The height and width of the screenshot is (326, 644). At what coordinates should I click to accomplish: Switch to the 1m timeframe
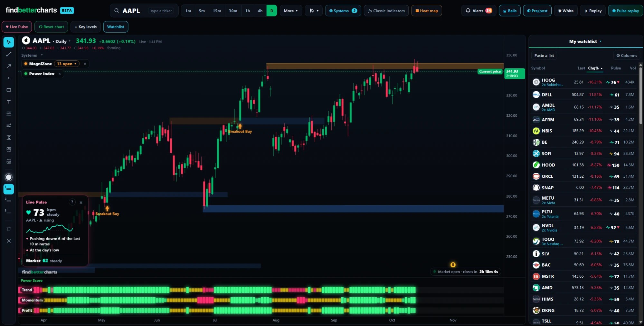(x=188, y=11)
